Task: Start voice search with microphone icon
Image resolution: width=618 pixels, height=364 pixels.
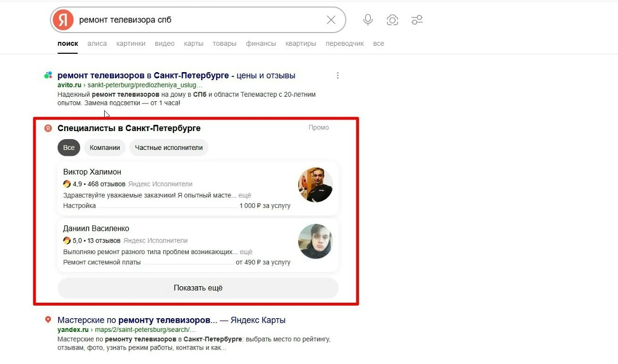Action: click(x=368, y=19)
